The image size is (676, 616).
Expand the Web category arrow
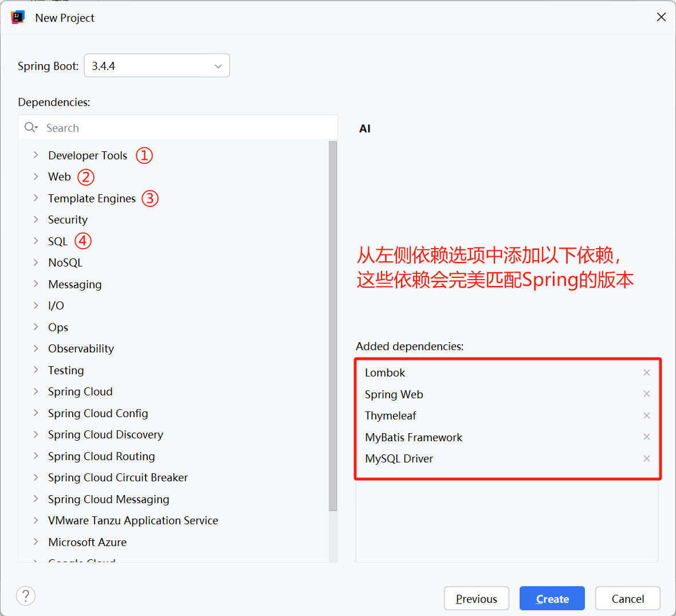(x=36, y=176)
